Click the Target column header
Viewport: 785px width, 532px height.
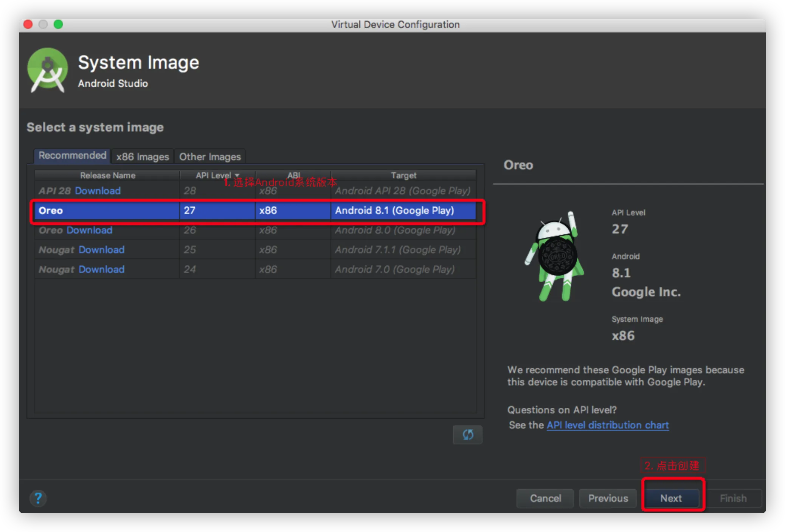pyautogui.click(x=403, y=175)
